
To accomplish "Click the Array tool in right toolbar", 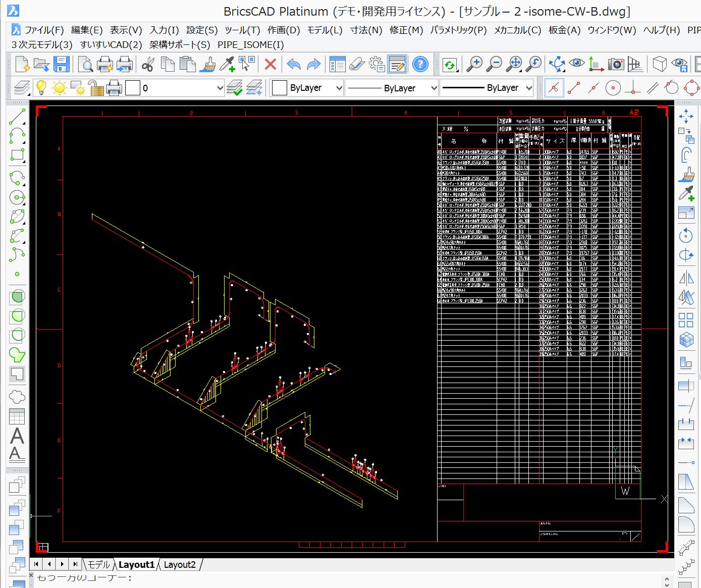I will [x=686, y=320].
